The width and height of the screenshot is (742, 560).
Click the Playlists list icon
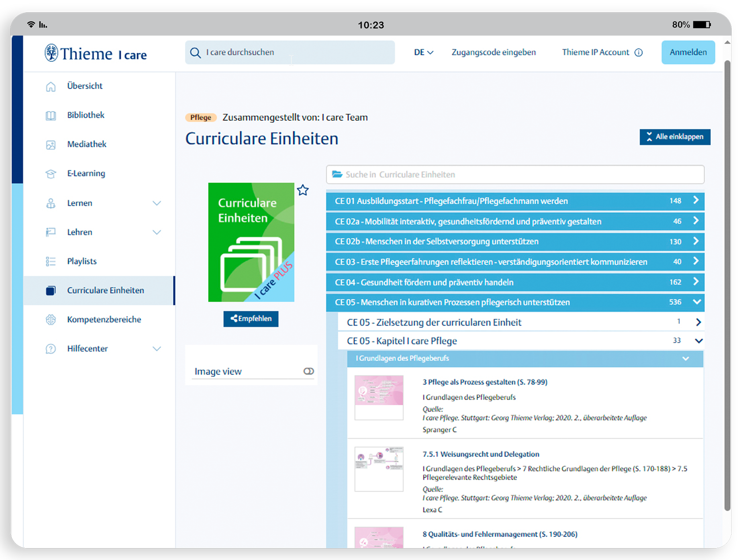click(x=51, y=262)
